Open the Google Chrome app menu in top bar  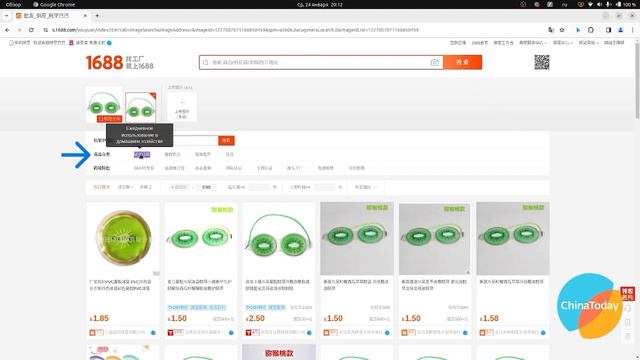point(54,4)
